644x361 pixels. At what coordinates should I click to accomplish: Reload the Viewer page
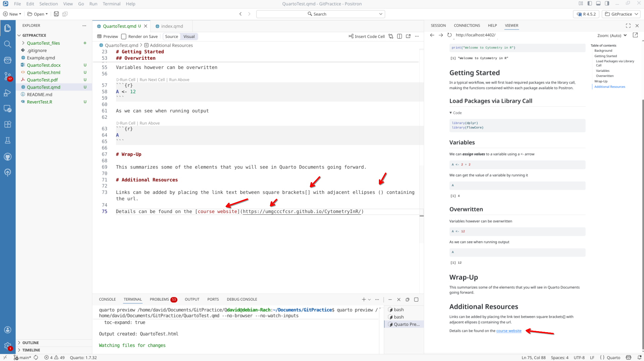(449, 35)
